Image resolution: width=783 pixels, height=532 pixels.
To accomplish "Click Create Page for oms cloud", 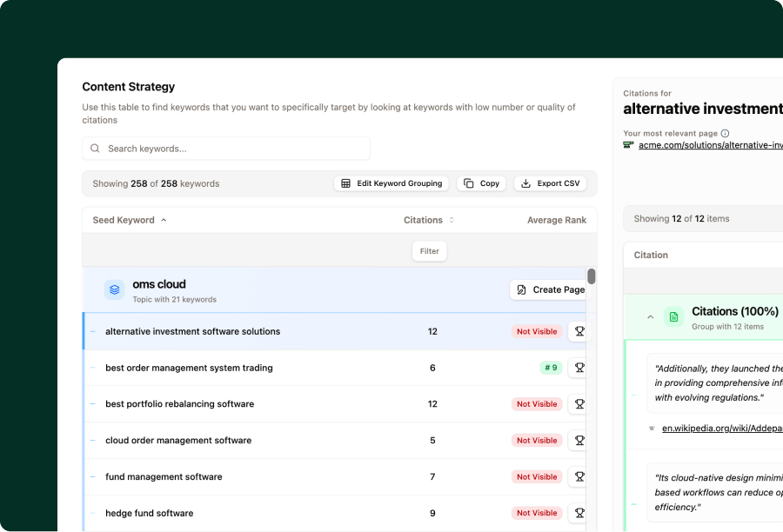I will tap(551, 290).
